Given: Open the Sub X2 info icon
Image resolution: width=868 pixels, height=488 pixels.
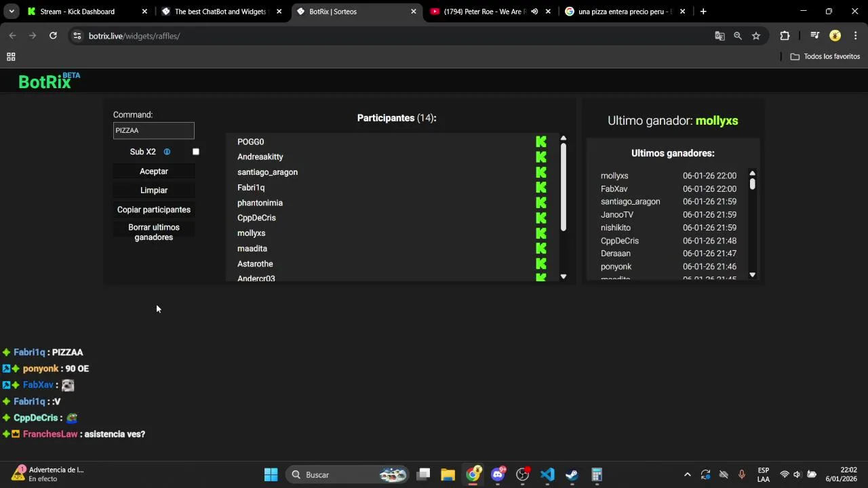Looking at the screenshot, I should 167,152.
